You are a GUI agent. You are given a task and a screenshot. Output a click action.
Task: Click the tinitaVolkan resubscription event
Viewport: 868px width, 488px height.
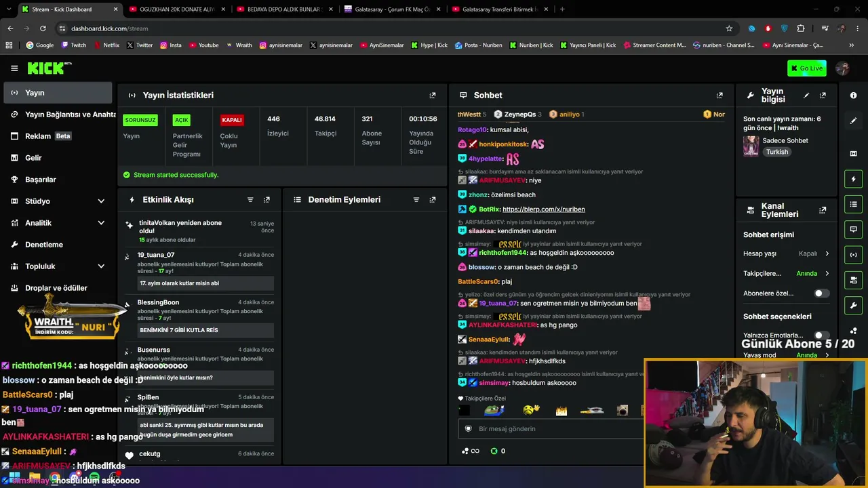(199, 231)
